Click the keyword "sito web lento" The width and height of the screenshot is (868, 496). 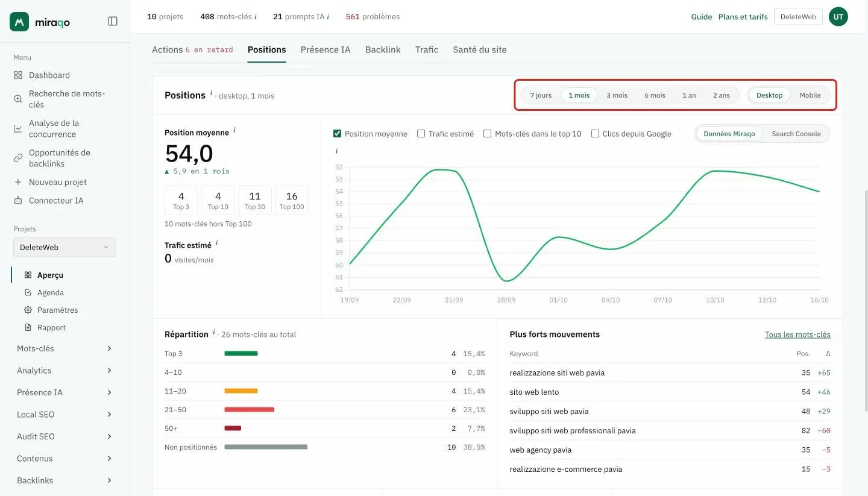click(x=534, y=392)
